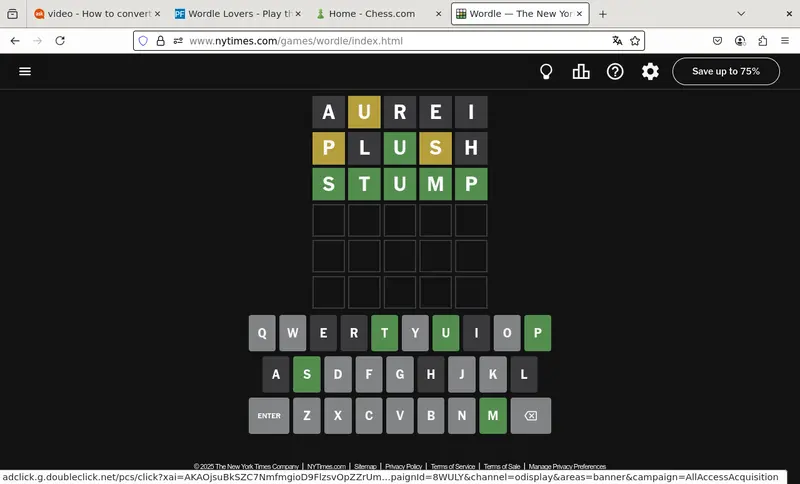The height and width of the screenshot is (484, 800).
Task: Switch to the Home - Chess.com tab
Action: 379,14
